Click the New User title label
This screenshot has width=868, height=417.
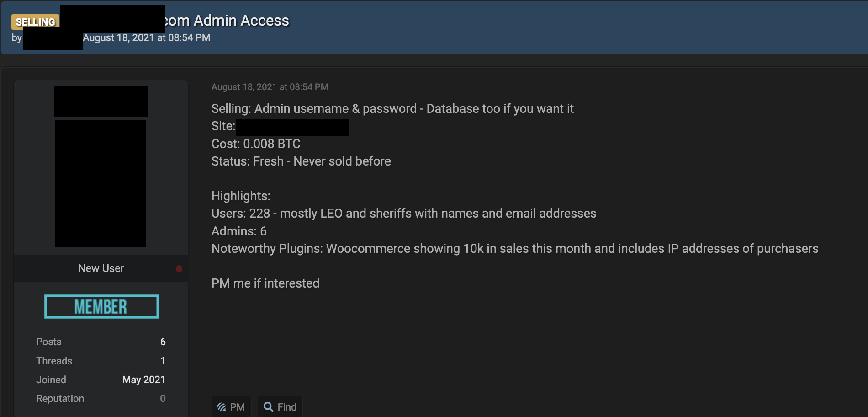coord(101,268)
